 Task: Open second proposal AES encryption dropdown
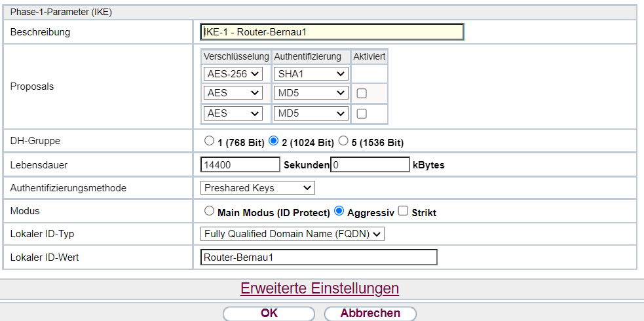click(x=233, y=93)
